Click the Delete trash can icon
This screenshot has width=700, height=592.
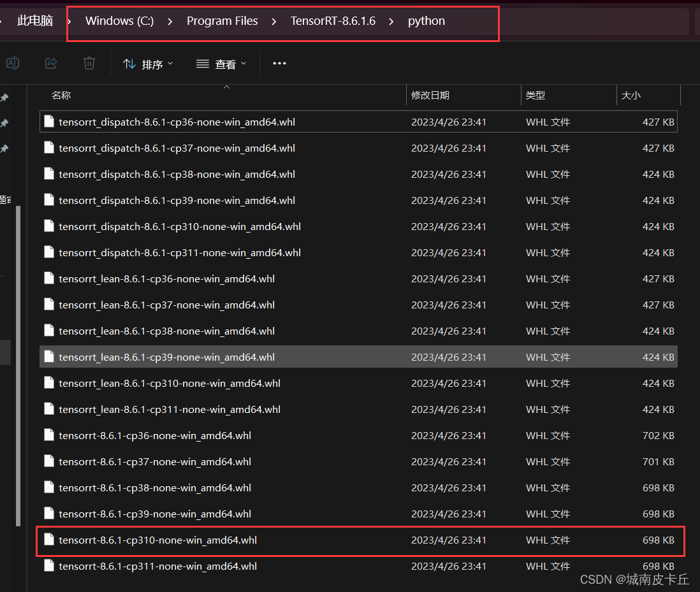click(89, 63)
